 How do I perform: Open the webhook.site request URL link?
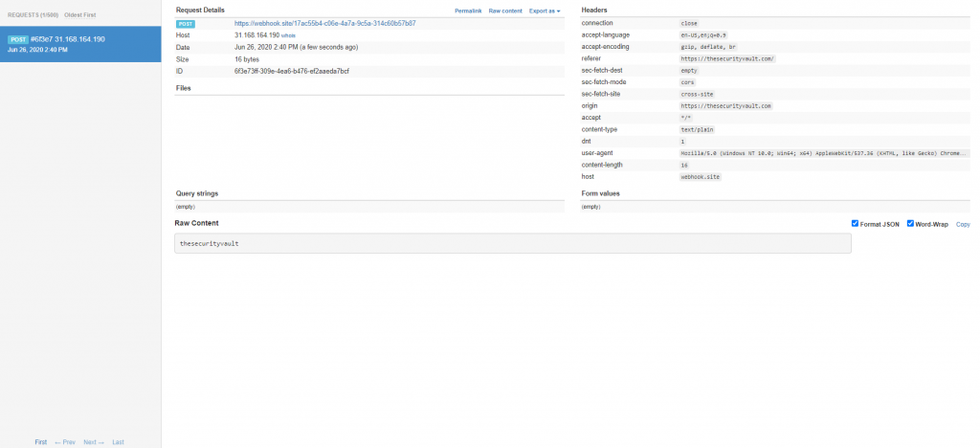(x=325, y=23)
